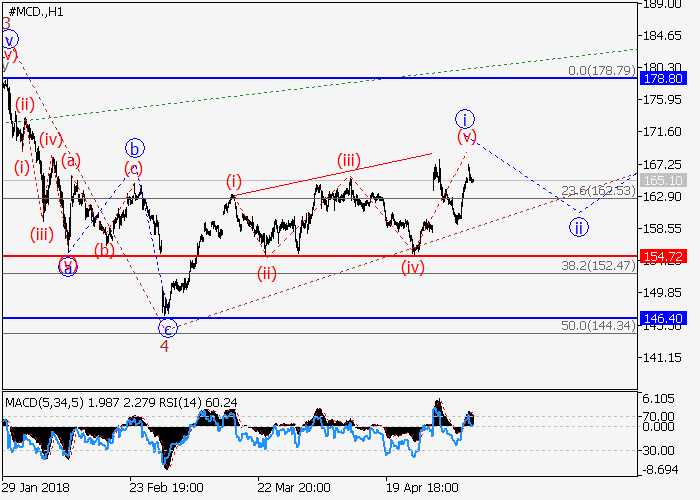Select the 23.6 (162.53) Fibonacci level label
The image size is (700, 500).
tap(597, 191)
